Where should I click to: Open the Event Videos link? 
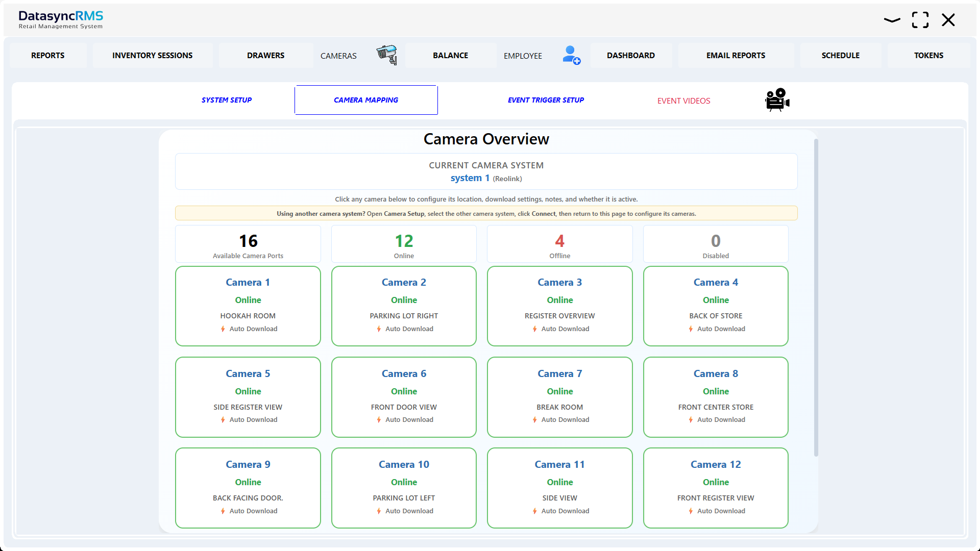tap(684, 101)
